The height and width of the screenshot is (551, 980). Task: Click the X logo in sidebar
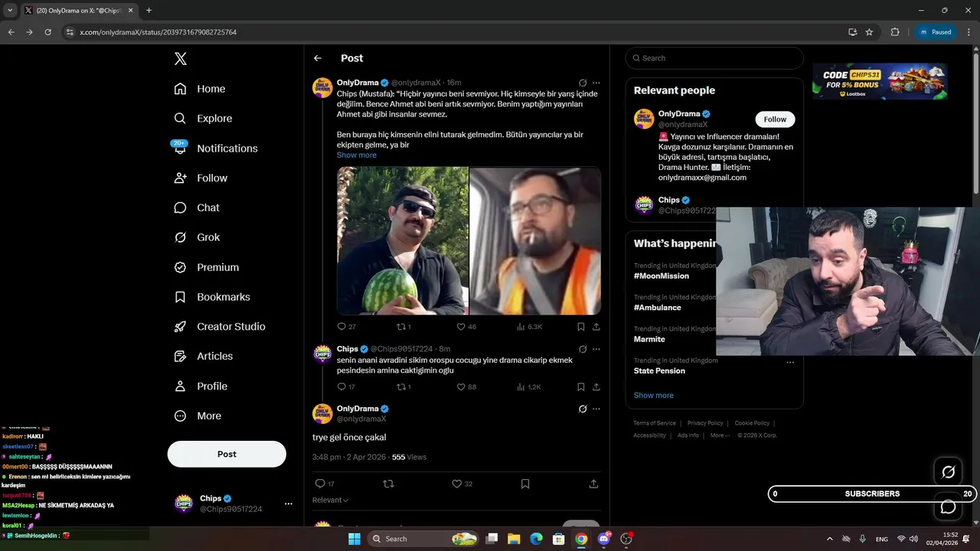[180, 59]
